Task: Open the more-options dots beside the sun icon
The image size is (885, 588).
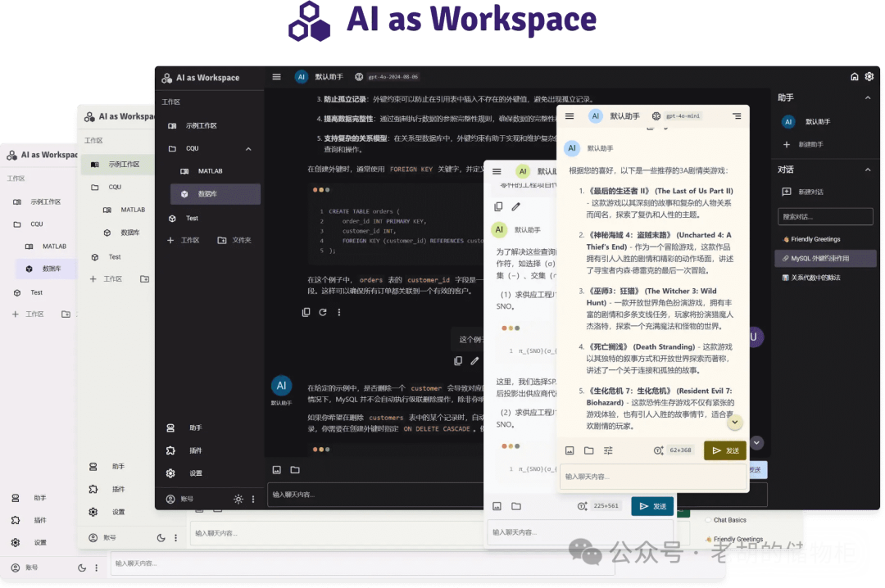Action: pos(253,500)
